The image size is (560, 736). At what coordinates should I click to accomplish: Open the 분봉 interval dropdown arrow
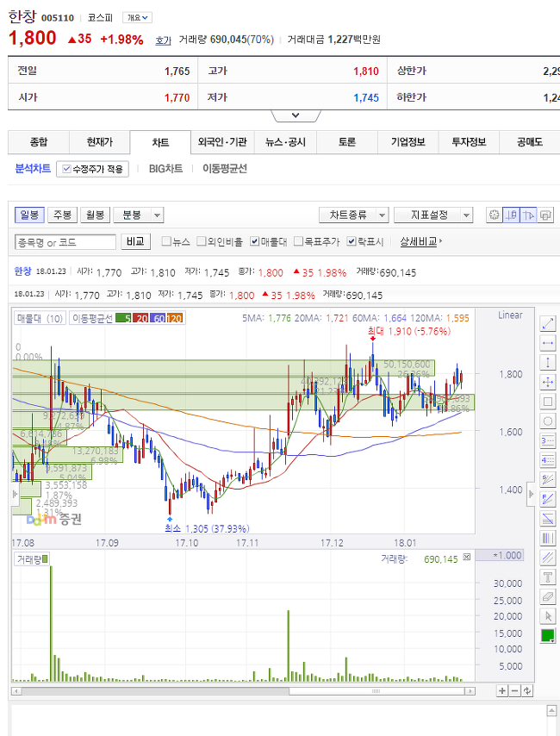click(x=158, y=215)
